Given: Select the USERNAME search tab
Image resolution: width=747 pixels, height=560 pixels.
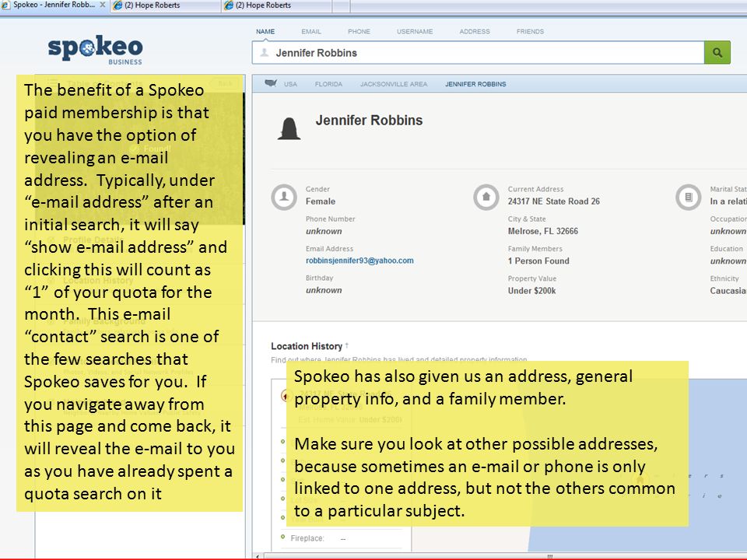Looking at the screenshot, I should tap(415, 31).
